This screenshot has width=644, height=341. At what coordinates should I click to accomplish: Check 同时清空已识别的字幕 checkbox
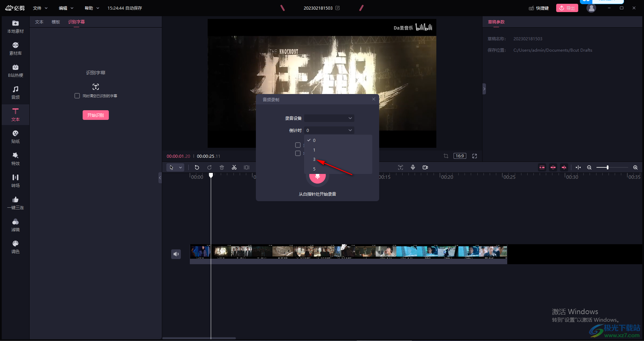point(77,96)
